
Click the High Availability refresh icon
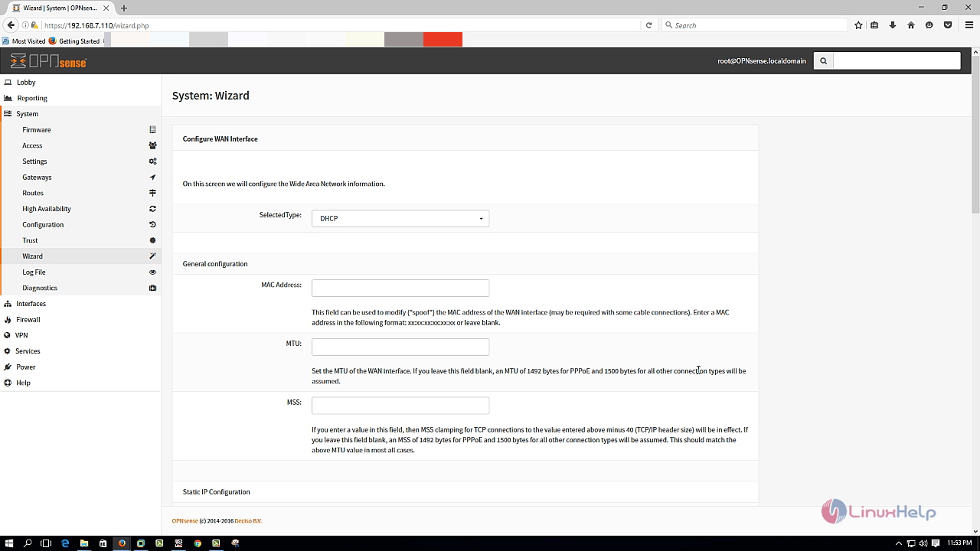[x=152, y=209]
